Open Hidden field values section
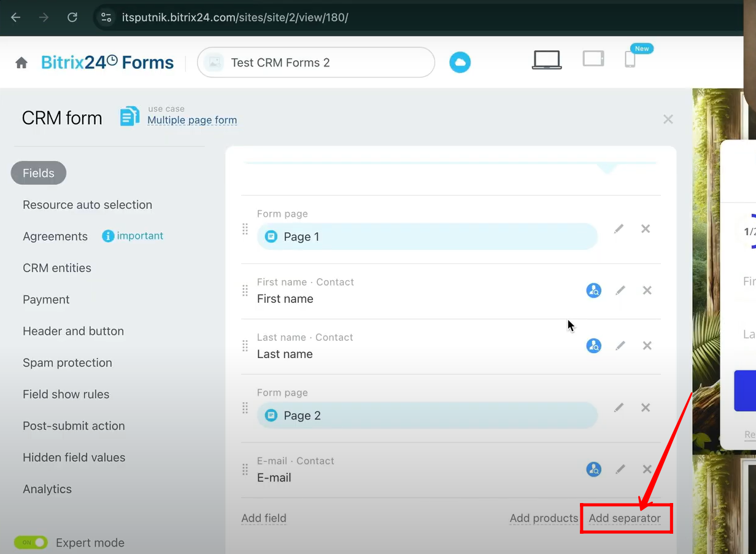This screenshot has height=554, width=756. point(74,458)
